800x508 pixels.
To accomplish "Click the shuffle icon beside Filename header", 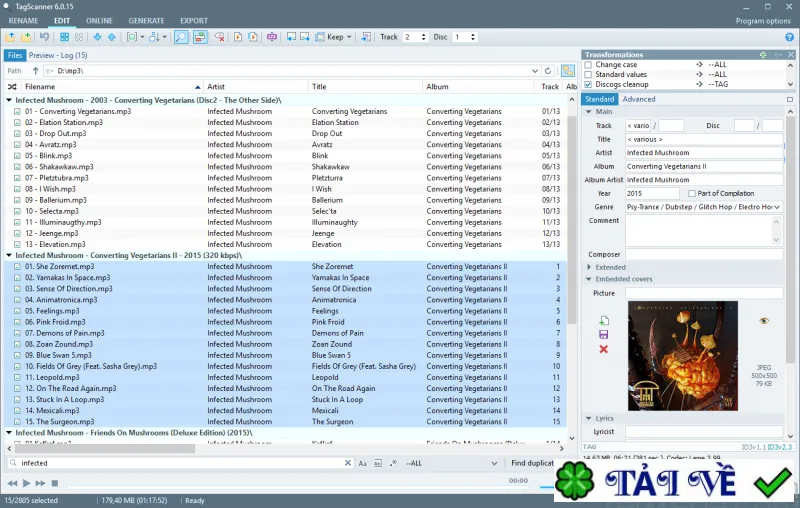I will 12,87.
